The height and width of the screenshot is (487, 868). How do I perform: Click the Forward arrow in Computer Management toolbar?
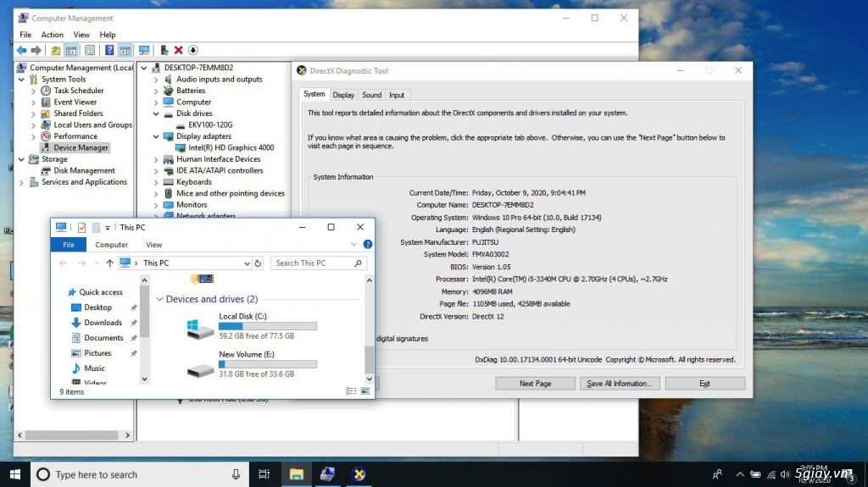[x=36, y=50]
